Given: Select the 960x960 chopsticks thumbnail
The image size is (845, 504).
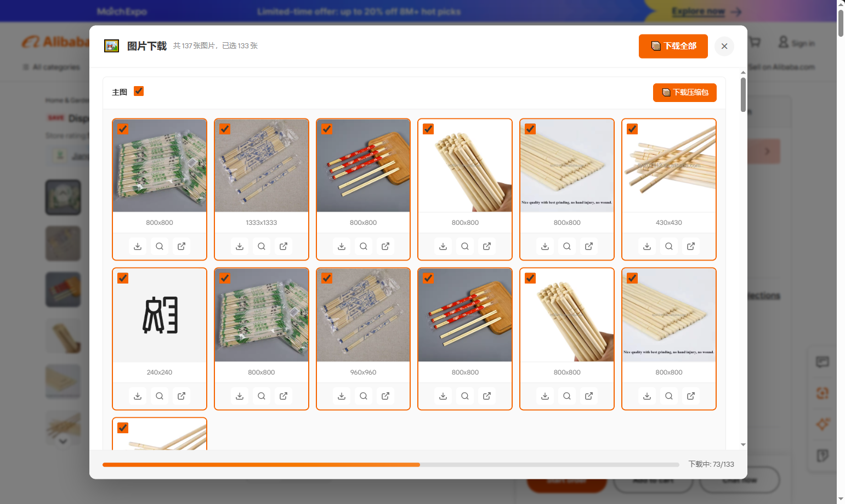Looking at the screenshot, I should (x=363, y=315).
